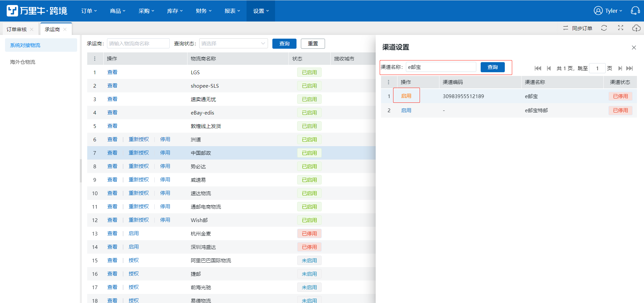Click 授权 for 阿里巴巴国际物流
Image resolution: width=644 pixels, height=303 pixels.
(133, 260)
